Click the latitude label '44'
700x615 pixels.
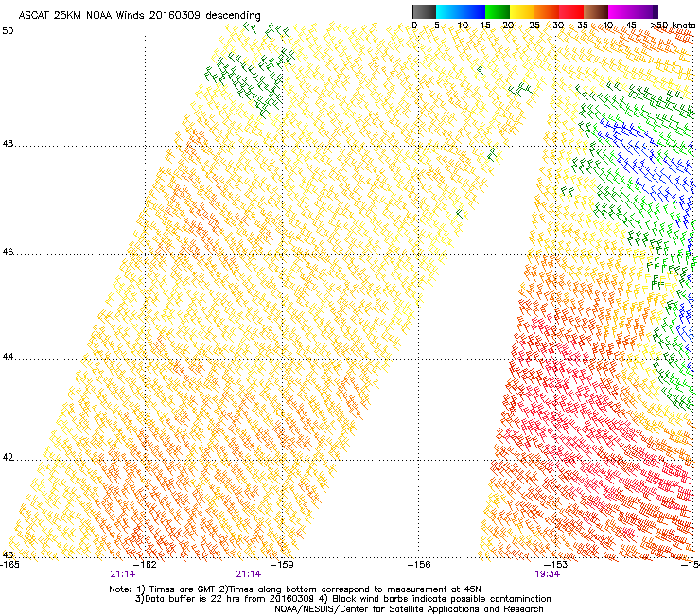pos(8,357)
